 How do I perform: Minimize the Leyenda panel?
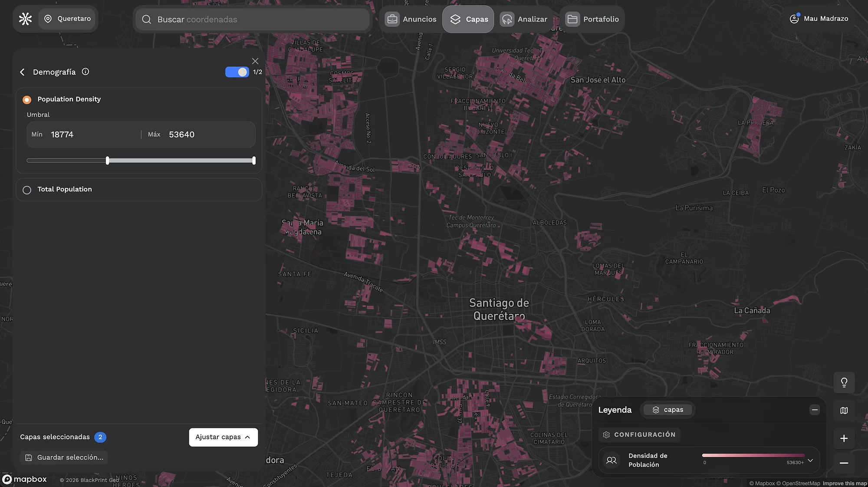[x=815, y=410]
